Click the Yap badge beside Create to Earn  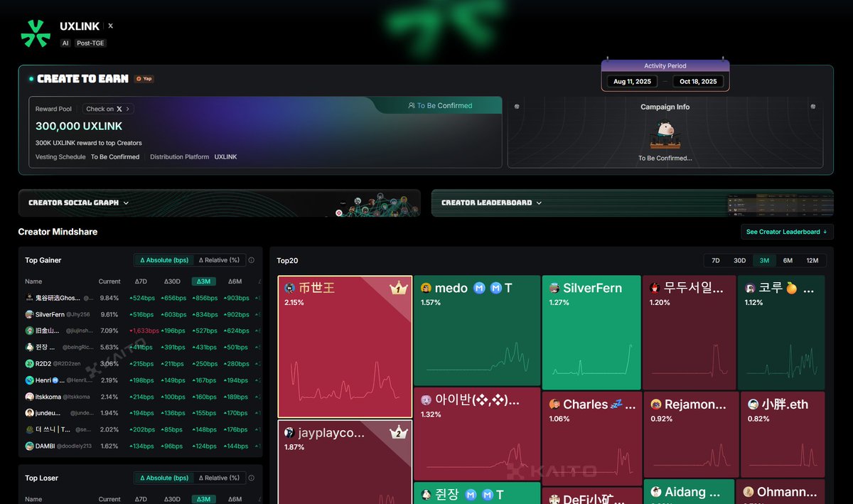coord(144,79)
